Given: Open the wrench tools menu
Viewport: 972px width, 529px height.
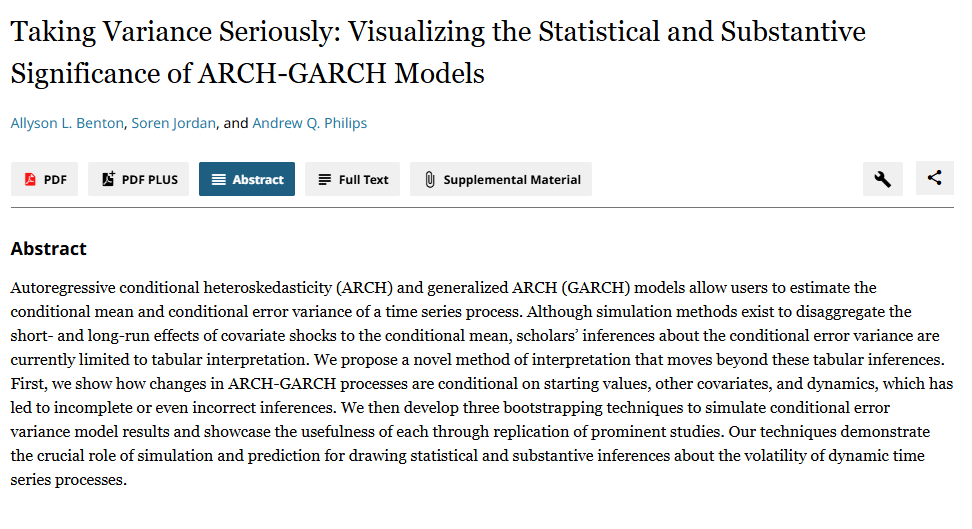Looking at the screenshot, I should 882,179.
